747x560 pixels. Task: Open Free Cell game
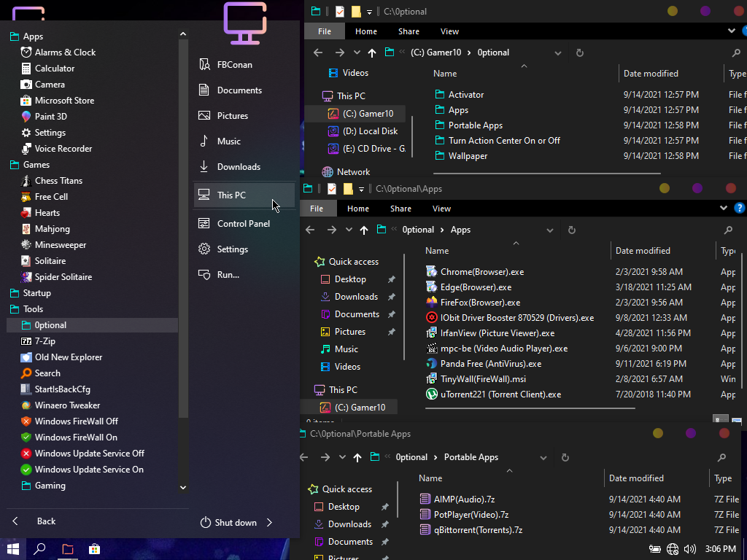coord(44,197)
